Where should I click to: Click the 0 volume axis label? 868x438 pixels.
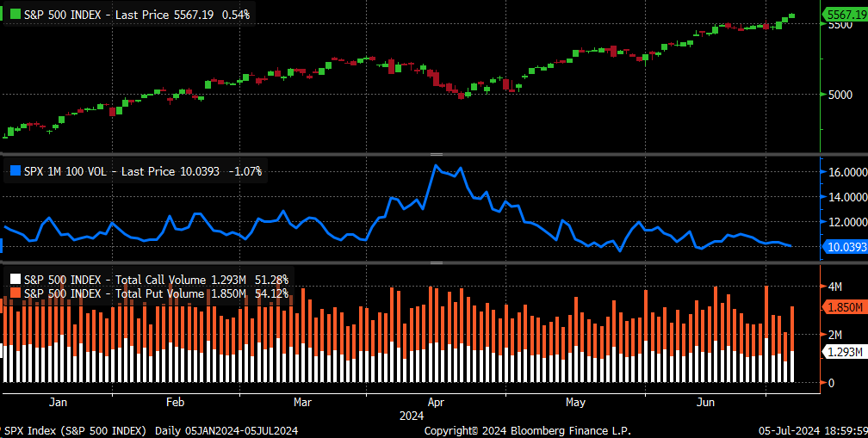tap(832, 383)
